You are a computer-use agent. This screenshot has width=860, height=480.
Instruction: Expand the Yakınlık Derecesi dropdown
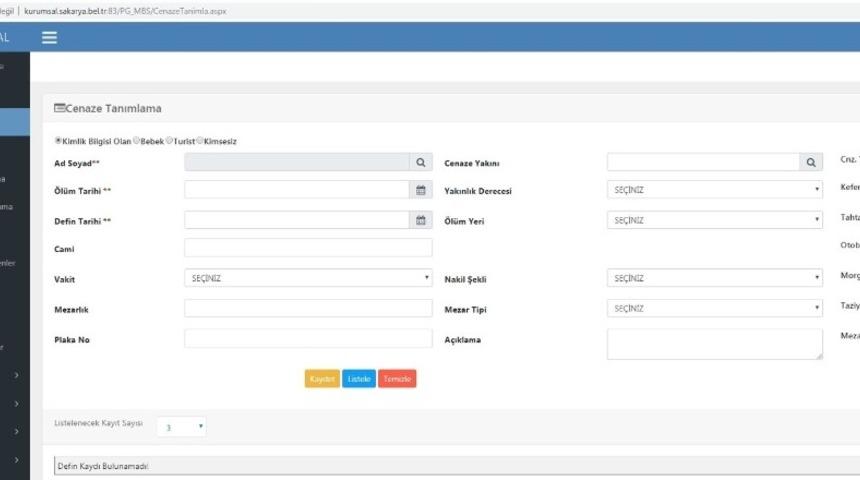tap(714, 190)
